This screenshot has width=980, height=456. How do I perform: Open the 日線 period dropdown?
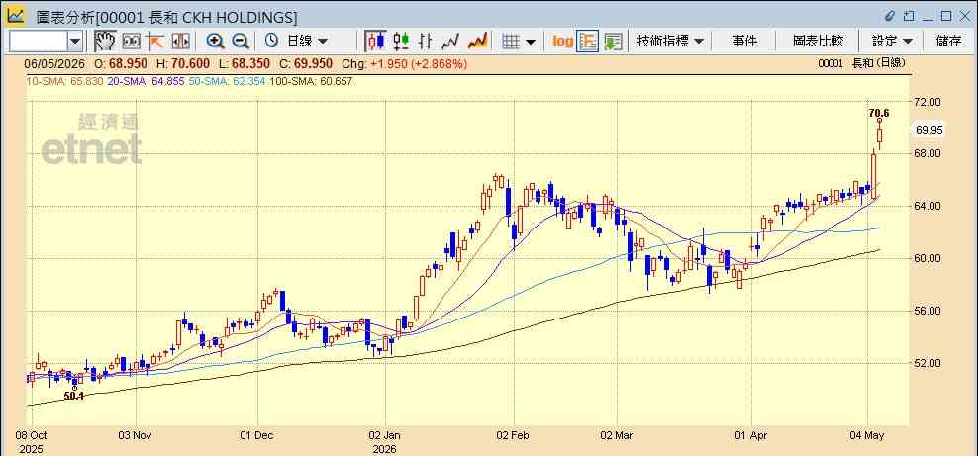pyautogui.click(x=307, y=42)
